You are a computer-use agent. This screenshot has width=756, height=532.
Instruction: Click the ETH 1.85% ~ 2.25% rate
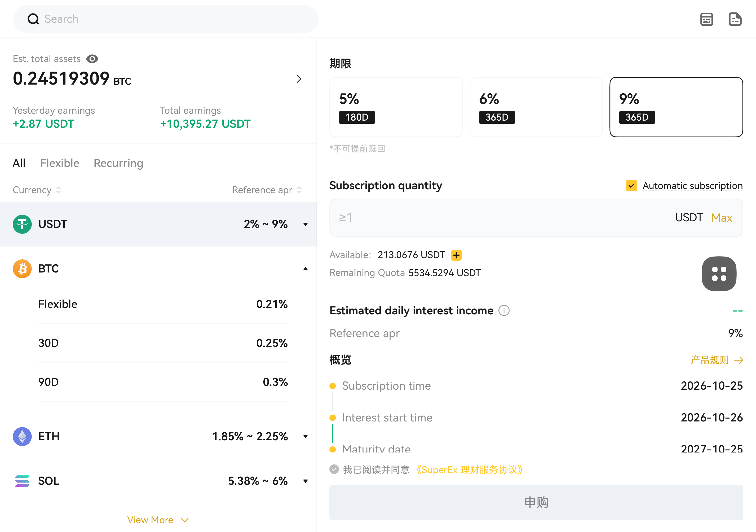250,436
